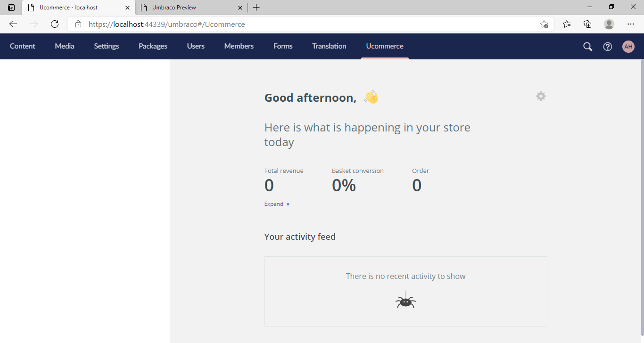Image resolution: width=644 pixels, height=343 pixels.
Task: Open the Content section
Action: click(x=23, y=46)
